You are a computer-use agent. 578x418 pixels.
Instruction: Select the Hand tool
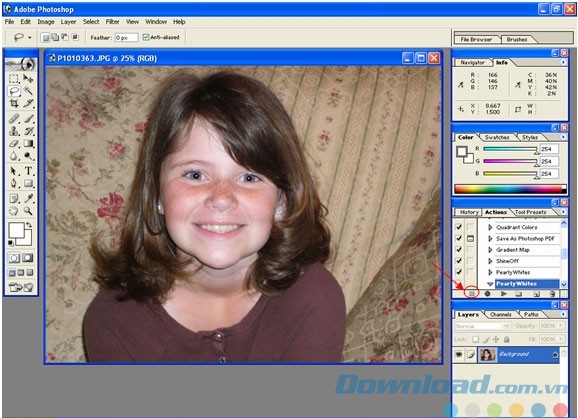pos(14,211)
